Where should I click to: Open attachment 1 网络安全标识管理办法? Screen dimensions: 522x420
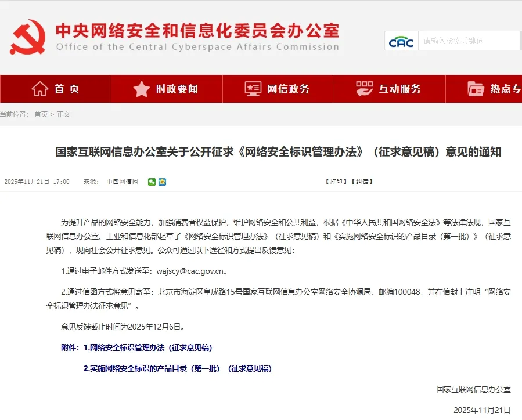(147, 347)
